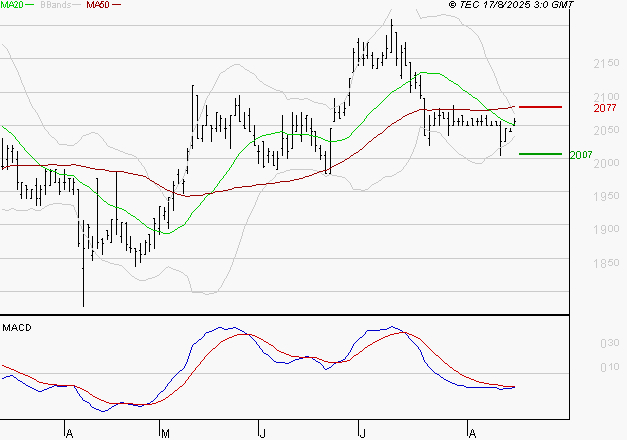This screenshot has height=440, width=627.
Task: Click the 2007 support price label
Action: (580, 155)
